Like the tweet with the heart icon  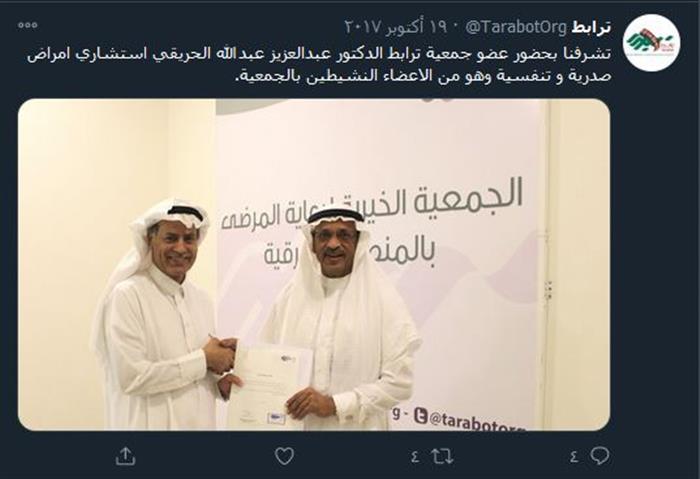(284, 457)
